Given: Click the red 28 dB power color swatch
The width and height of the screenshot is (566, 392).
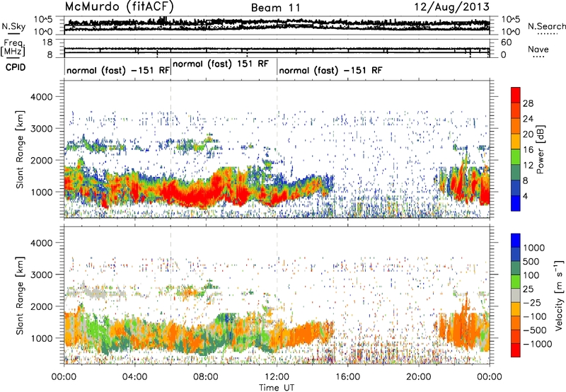Looking at the screenshot, I should 516,96.
